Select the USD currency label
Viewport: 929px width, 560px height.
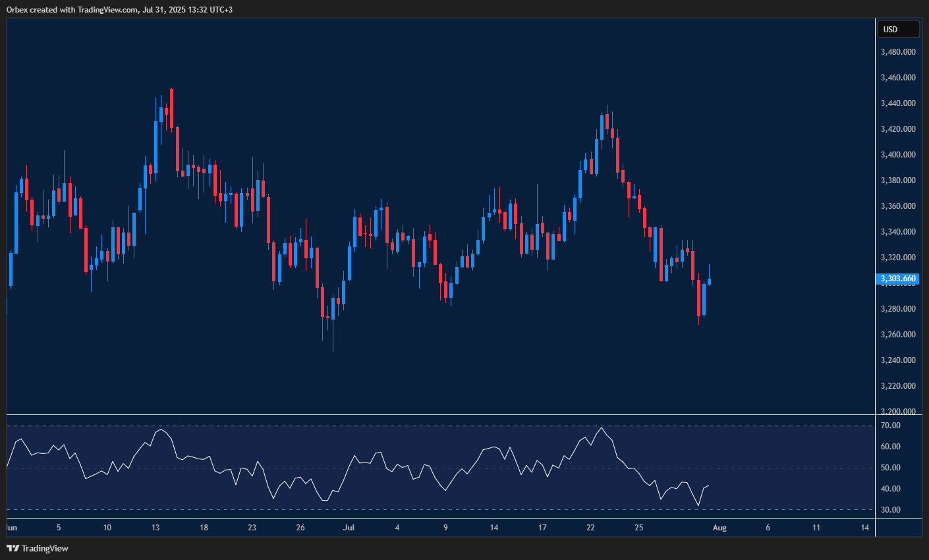click(x=898, y=29)
